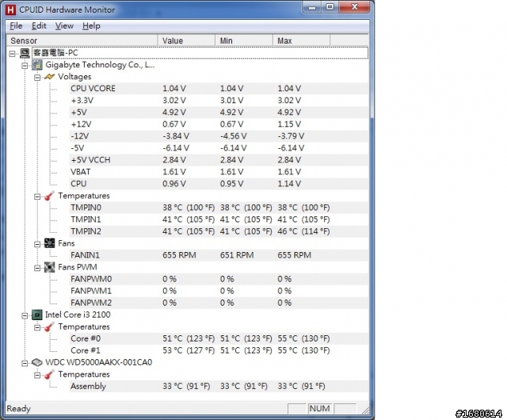
Task: Select the Voltages tree label
Action: (x=74, y=77)
